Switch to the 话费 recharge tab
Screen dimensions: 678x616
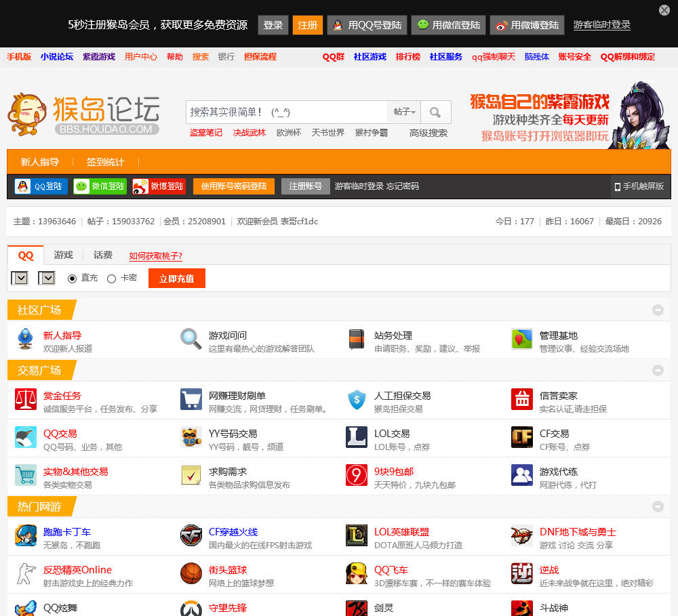click(x=103, y=255)
